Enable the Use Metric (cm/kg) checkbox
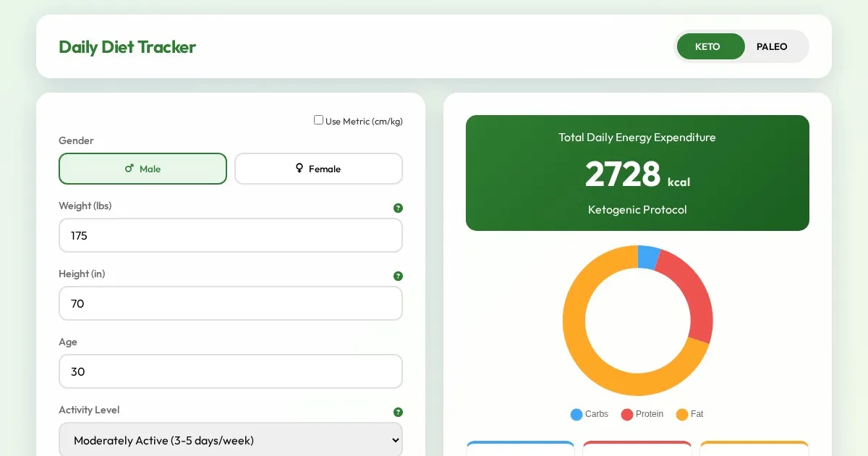The width and height of the screenshot is (868, 456). (318, 120)
